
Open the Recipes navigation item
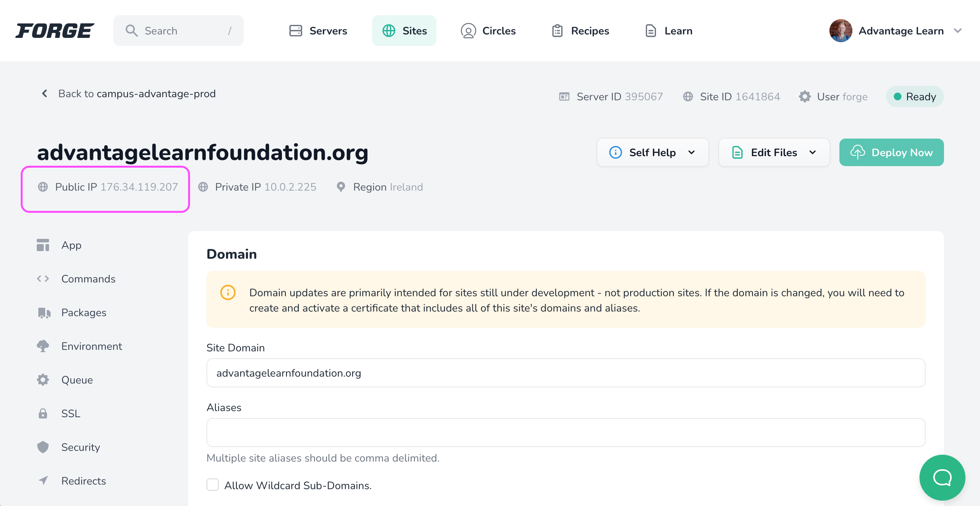[580, 31]
